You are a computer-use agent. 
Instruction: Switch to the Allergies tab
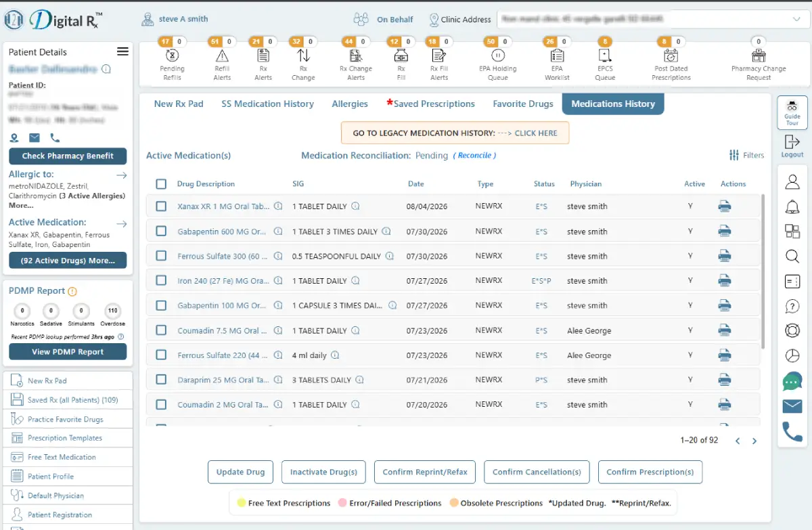click(x=350, y=104)
